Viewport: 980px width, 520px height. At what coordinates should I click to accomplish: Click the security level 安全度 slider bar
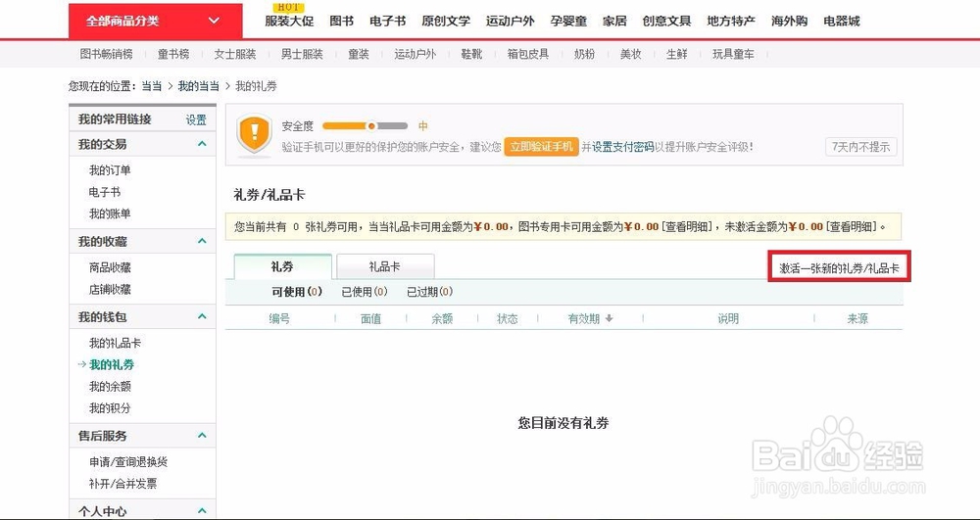365,126
